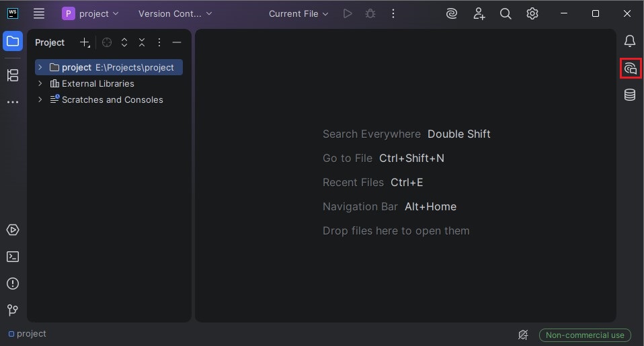644x346 pixels.
Task: Toggle the Project tool window button
Action: point(13,42)
